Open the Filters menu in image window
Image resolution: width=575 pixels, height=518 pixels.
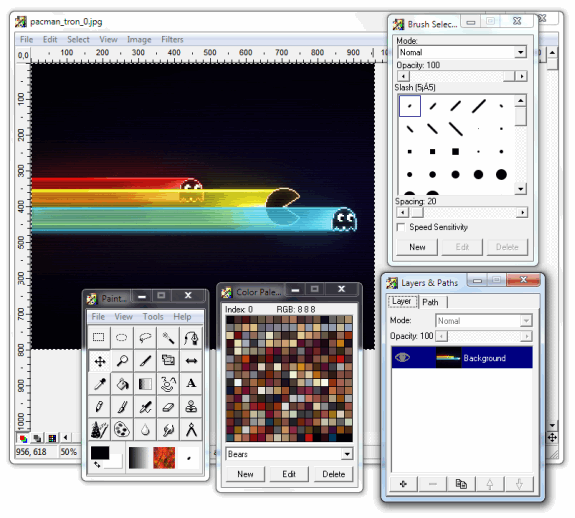coord(172,39)
